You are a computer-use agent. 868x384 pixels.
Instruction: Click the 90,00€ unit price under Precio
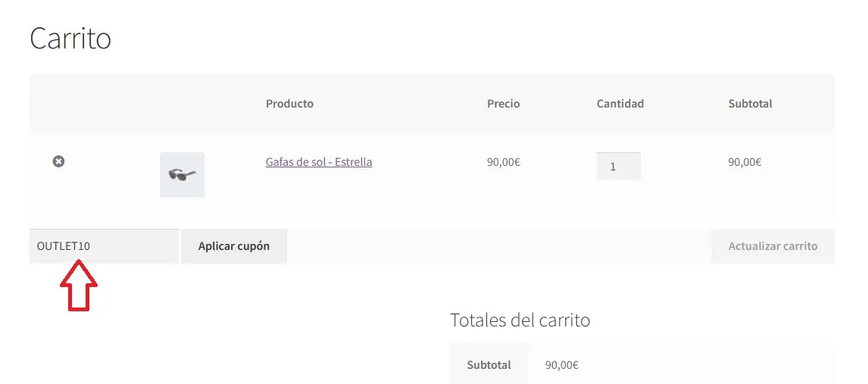pyautogui.click(x=504, y=162)
